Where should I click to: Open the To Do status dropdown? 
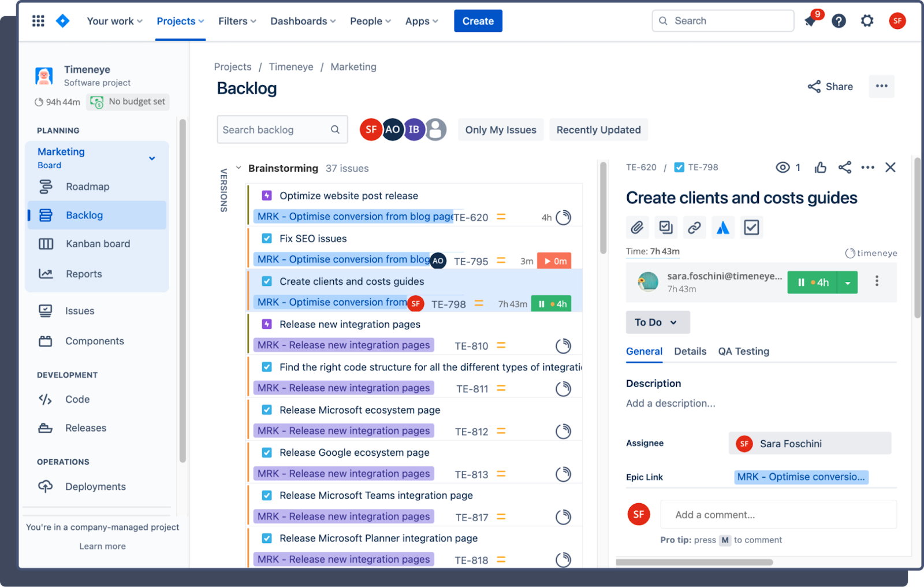(658, 322)
